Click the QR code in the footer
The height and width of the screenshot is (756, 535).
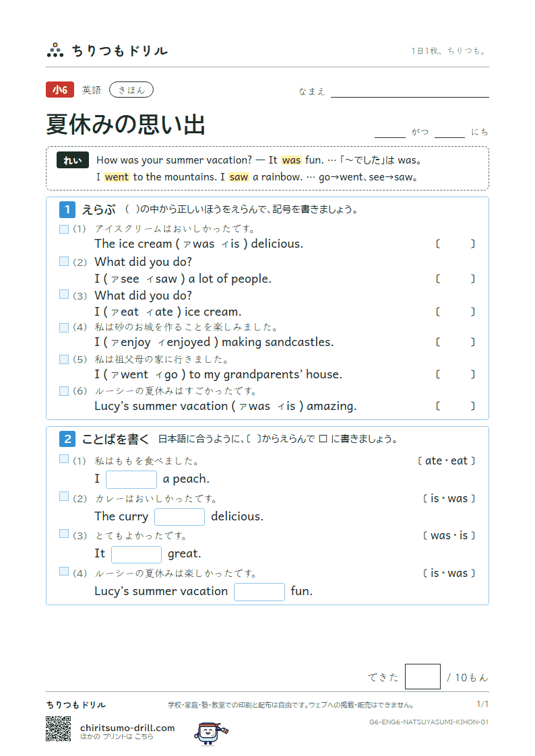(59, 728)
